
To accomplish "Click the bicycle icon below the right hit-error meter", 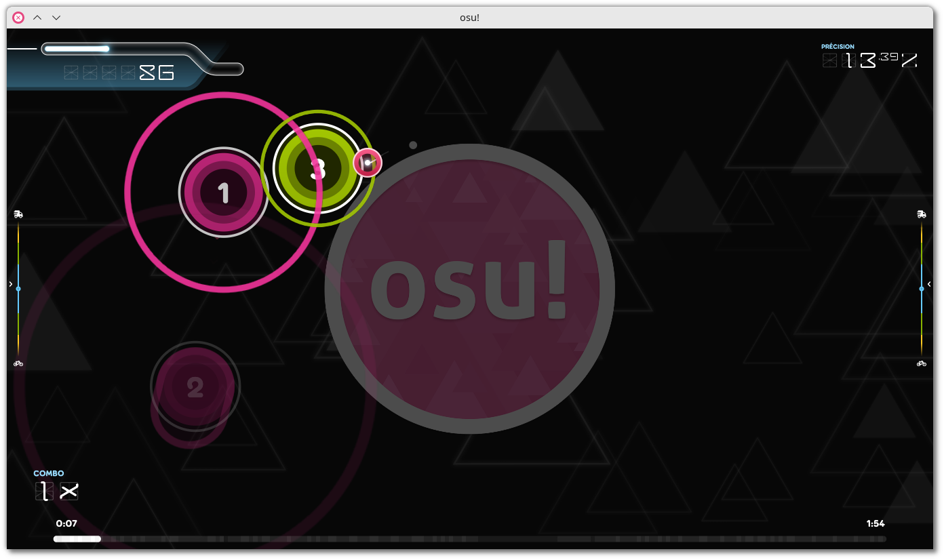I will pos(922,363).
